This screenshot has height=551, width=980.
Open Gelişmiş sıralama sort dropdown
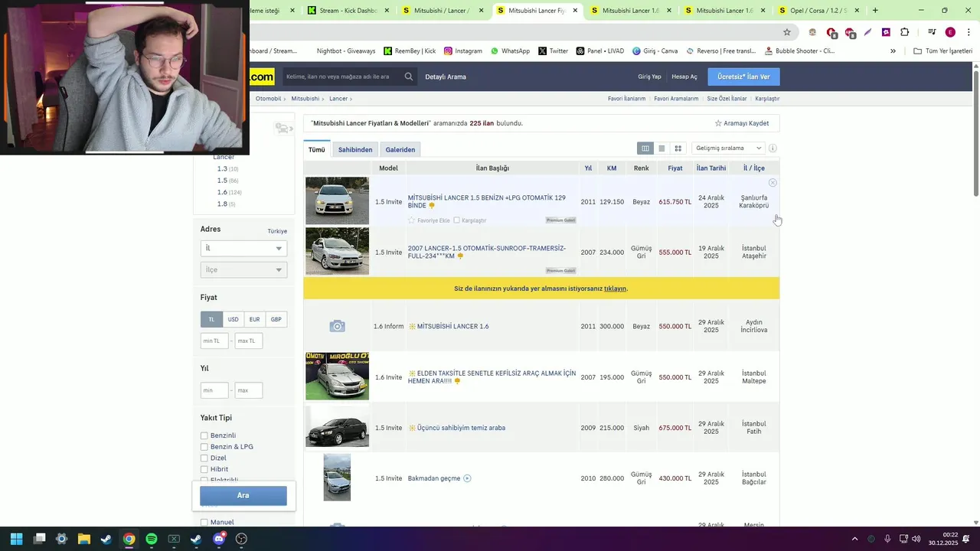[728, 148]
